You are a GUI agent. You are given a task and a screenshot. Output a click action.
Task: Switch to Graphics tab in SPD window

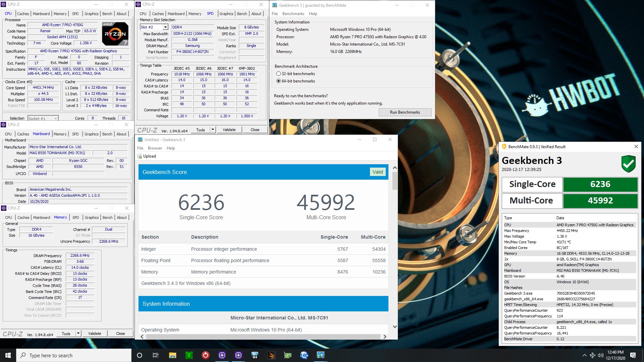click(226, 14)
